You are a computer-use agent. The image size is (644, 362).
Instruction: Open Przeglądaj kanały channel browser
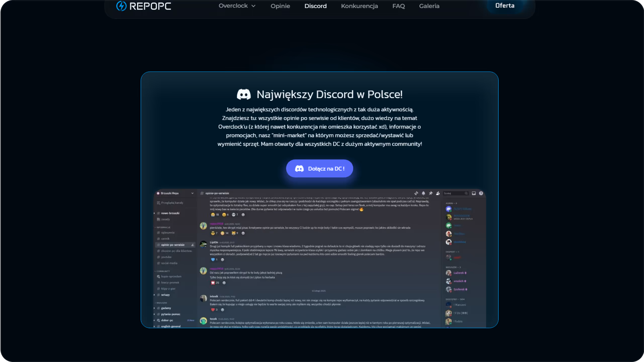(170, 203)
